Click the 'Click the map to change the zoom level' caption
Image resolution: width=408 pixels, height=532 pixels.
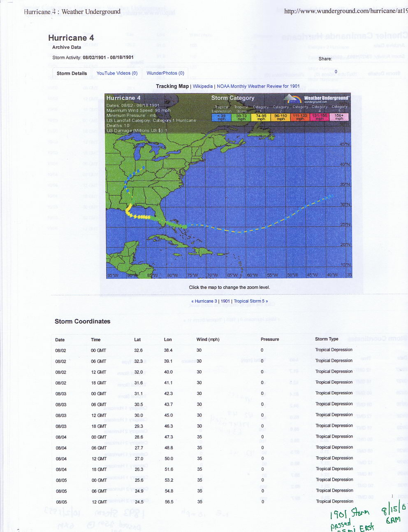pos(229,287)
